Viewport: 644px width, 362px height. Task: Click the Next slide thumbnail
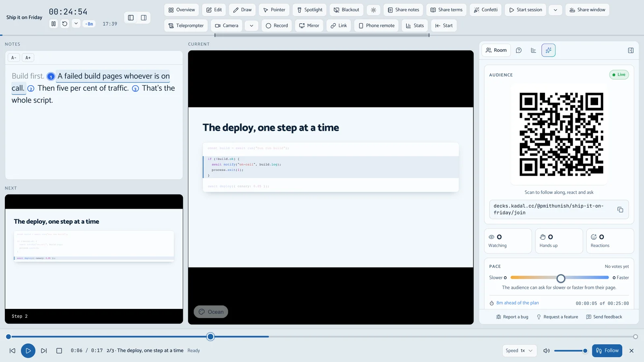coord(94,259)
